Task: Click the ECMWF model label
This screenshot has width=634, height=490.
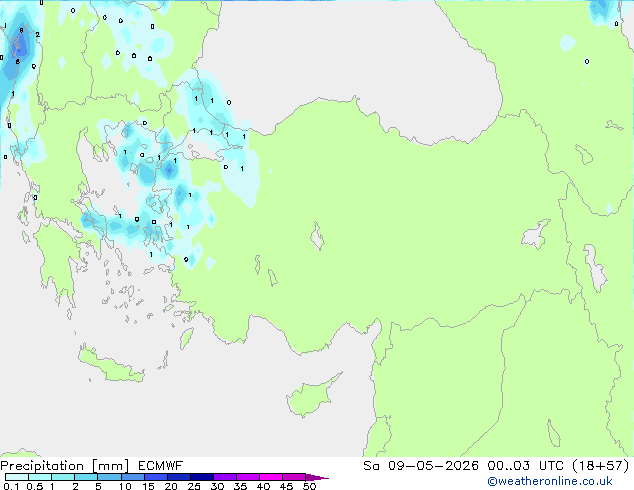Action: coord(161,466)
